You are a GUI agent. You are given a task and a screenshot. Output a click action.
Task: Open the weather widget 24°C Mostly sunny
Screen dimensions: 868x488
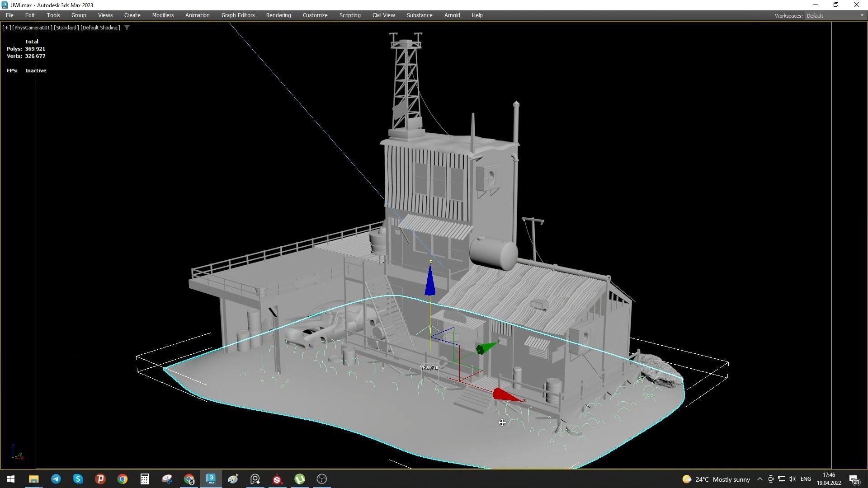point(716,479)
